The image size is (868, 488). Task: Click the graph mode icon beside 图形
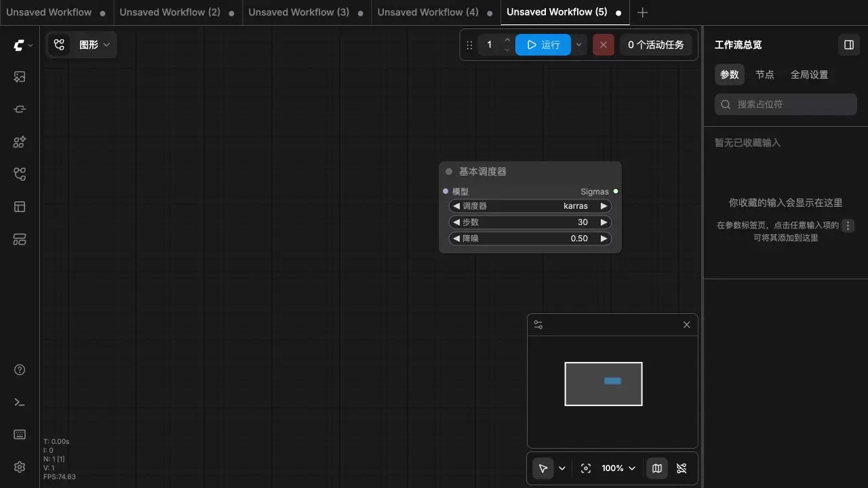60,45
